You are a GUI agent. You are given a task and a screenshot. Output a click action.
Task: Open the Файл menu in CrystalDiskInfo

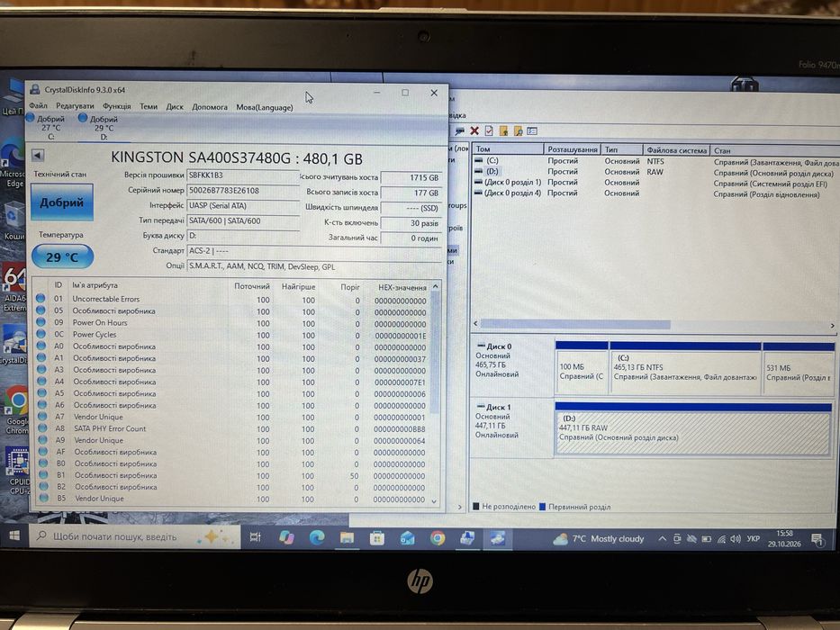pyautogui.click(x=38, y=106)
